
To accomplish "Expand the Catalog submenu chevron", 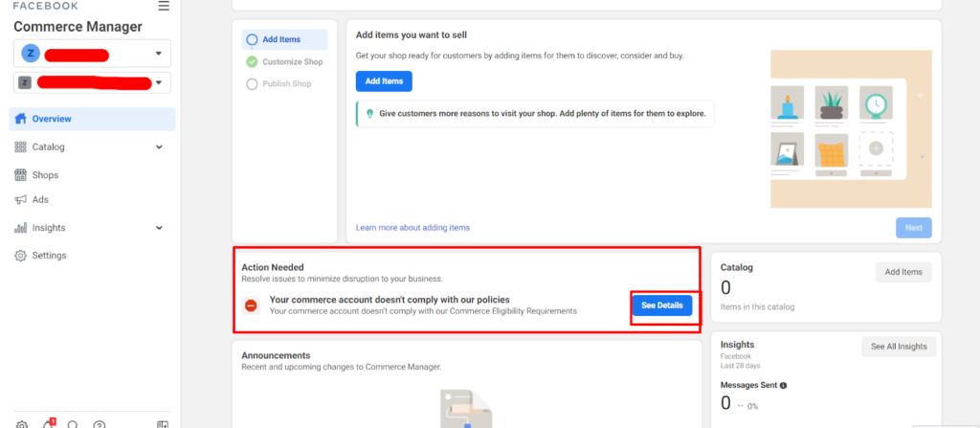I will pos(159,147).
